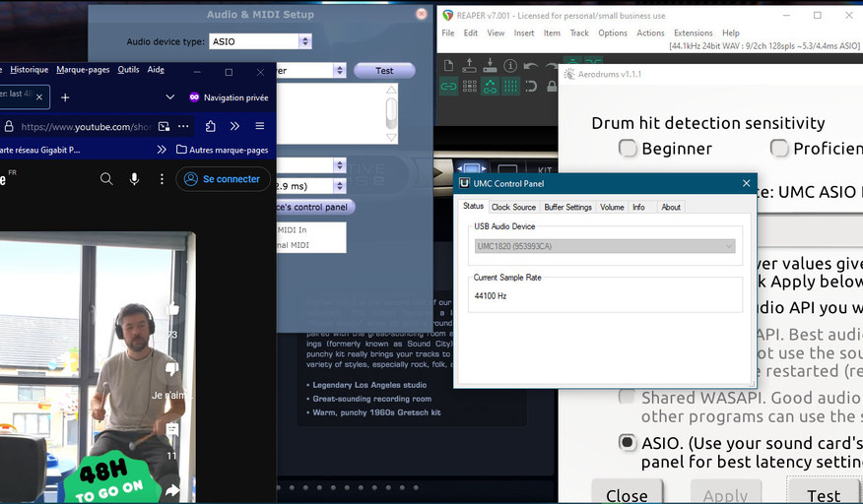Click Save Project icon in REAPER toolbar

coord(490,66)
